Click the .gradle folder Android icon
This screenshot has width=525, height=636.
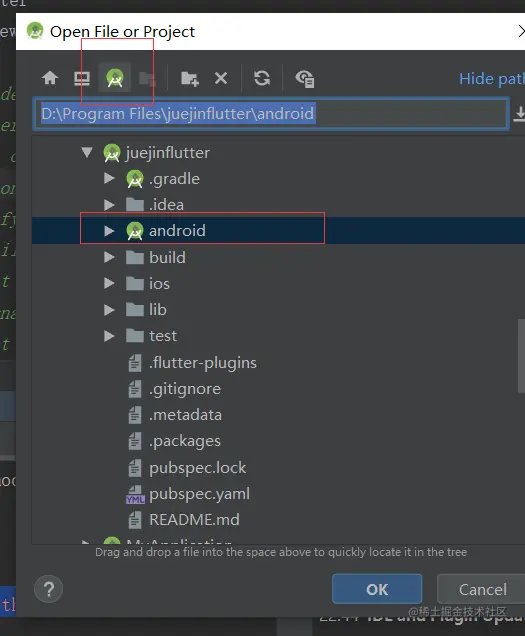click(135, 179)
